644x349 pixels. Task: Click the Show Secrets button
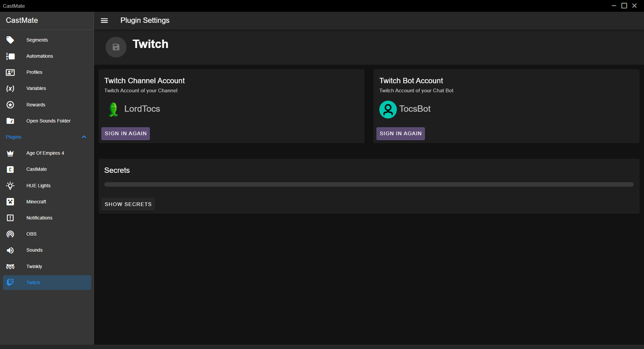(x=128, y=204)
